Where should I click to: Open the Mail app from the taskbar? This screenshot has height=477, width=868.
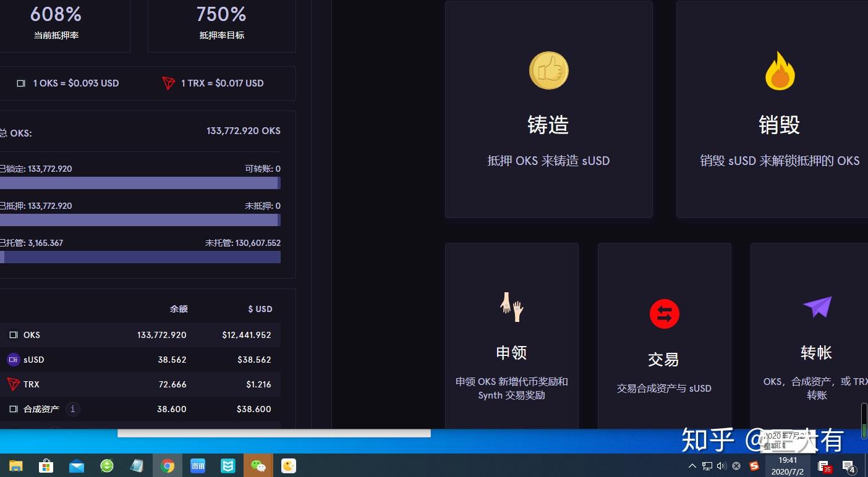tap(77, 466)
